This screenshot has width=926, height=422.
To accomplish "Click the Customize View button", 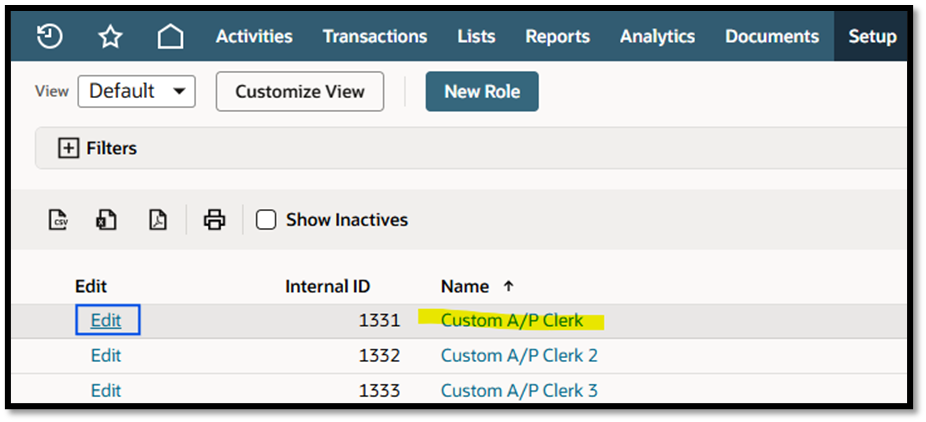I will pyautogui.click(x=300, y=91).
